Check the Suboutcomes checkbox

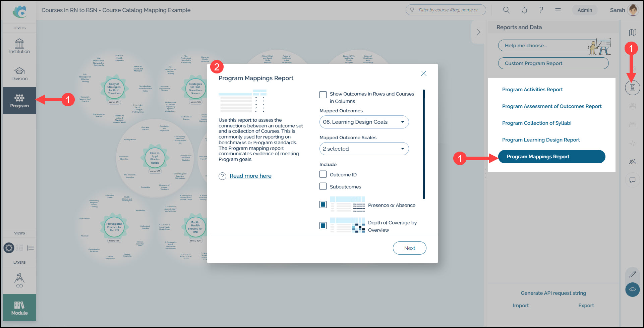(323, 186)
